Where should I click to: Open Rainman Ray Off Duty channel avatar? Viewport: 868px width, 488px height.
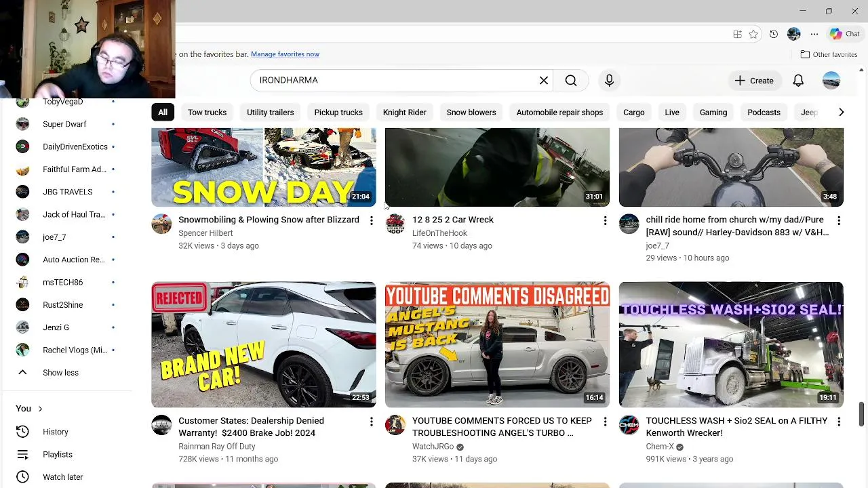[x=161, y=425]
